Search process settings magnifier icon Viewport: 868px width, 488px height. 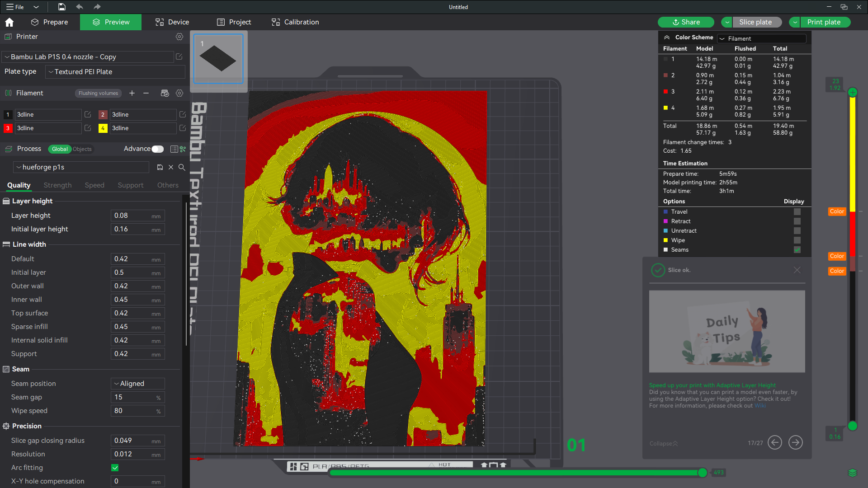(182, 167)
